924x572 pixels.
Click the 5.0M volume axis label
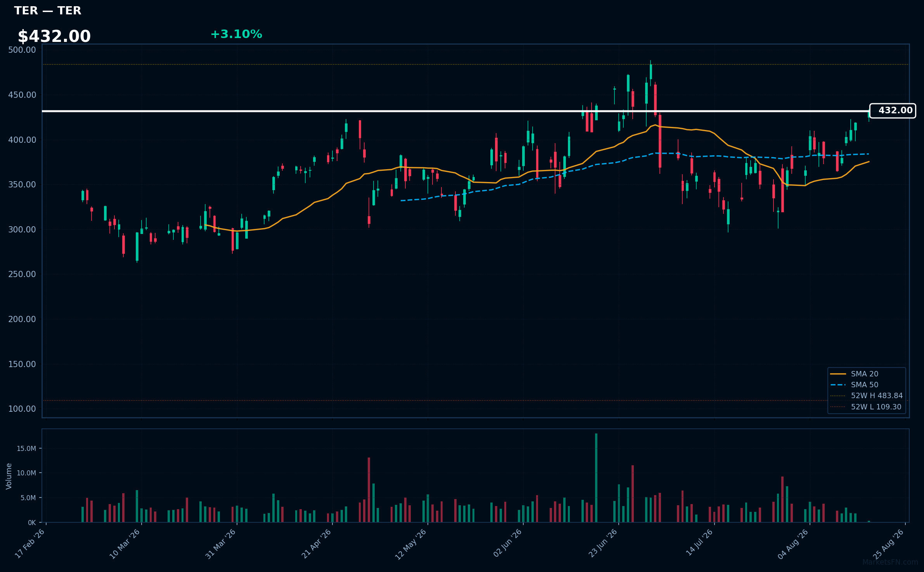(28, 498)
